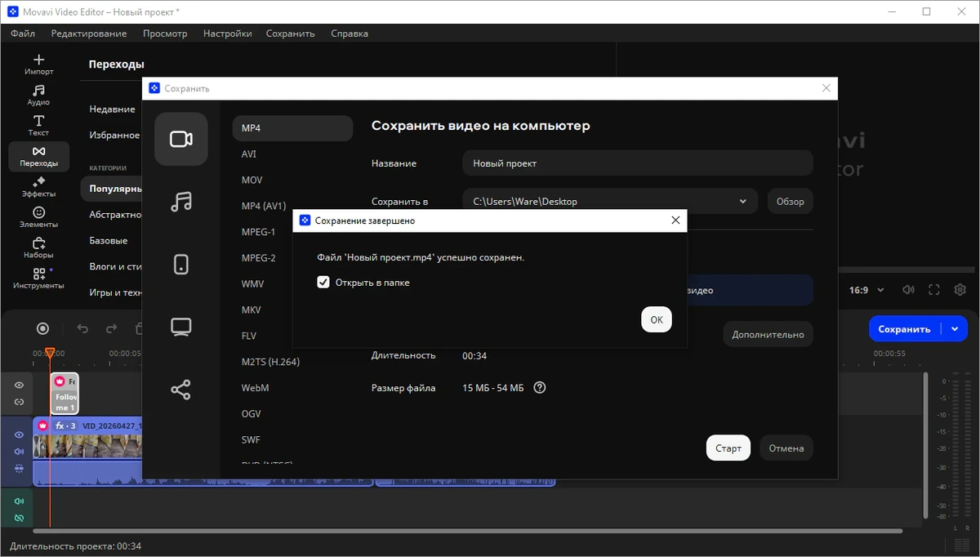
Task: Close the Сохранить export window
Action: (x=826, y=88)
